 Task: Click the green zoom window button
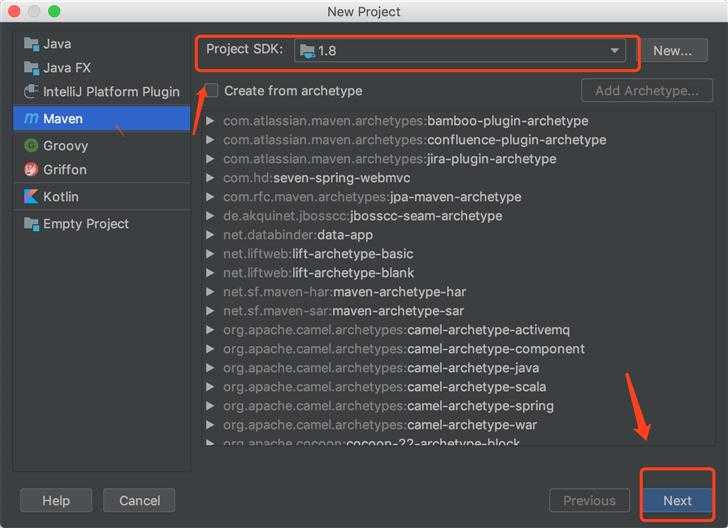click(x=54, y=12)
